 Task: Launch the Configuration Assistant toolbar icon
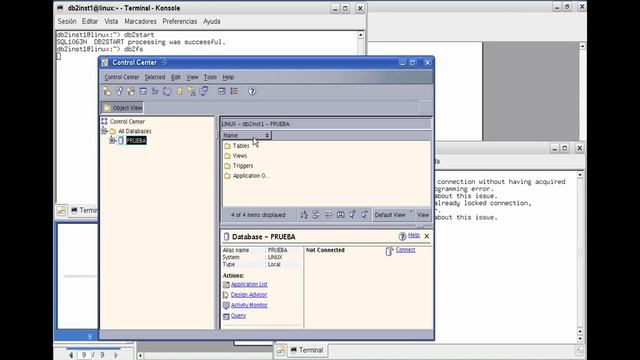click(204, 91)
